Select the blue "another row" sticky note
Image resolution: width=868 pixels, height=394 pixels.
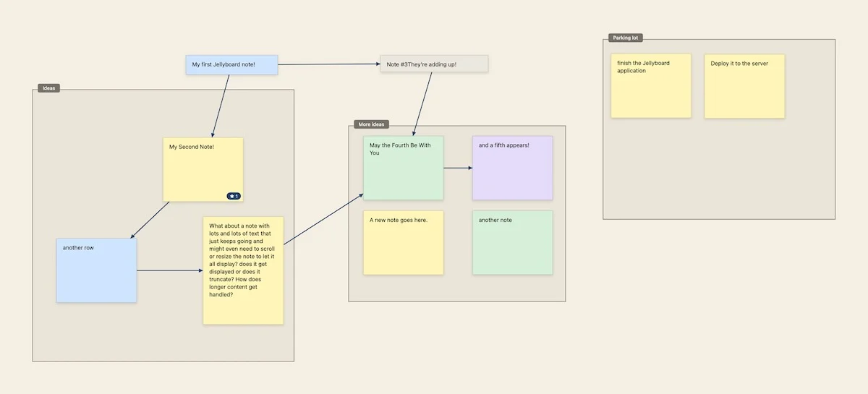pos(96,270)
